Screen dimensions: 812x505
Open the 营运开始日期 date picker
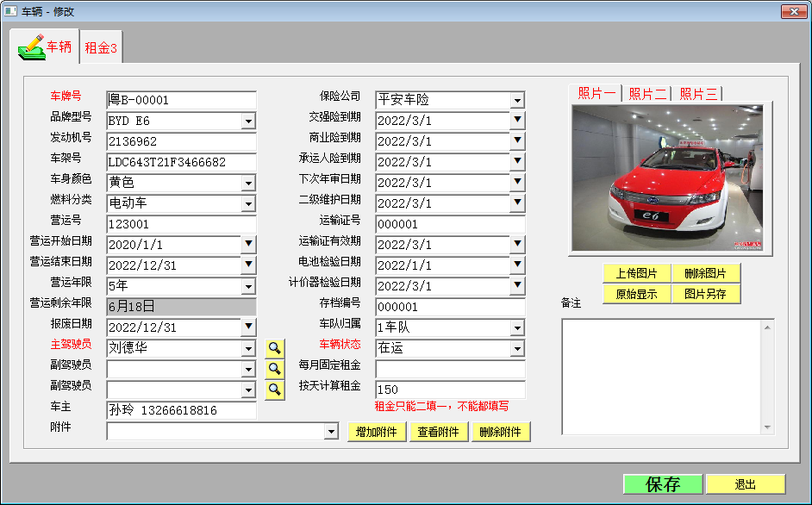pyautogui.click(x=248, y=245)
